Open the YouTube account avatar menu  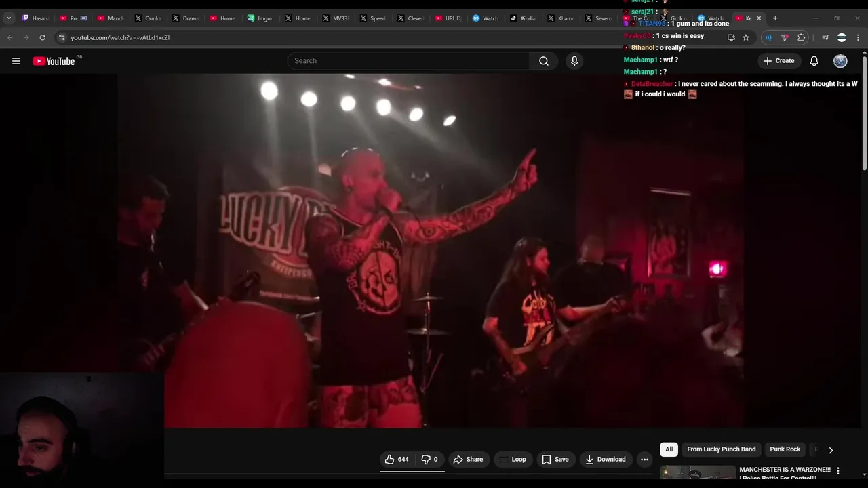tap(840, 61)
